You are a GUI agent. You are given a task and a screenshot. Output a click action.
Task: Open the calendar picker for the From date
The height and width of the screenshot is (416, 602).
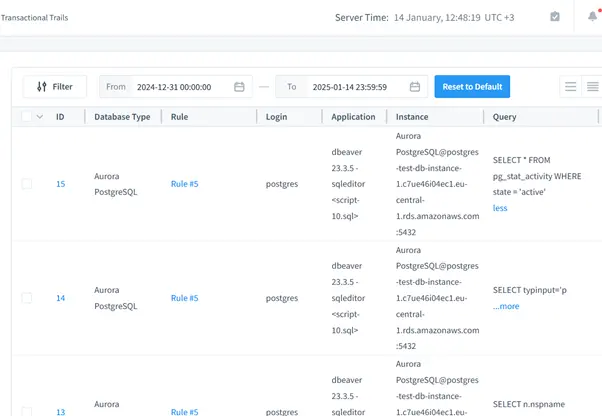(x=239, y=87)
